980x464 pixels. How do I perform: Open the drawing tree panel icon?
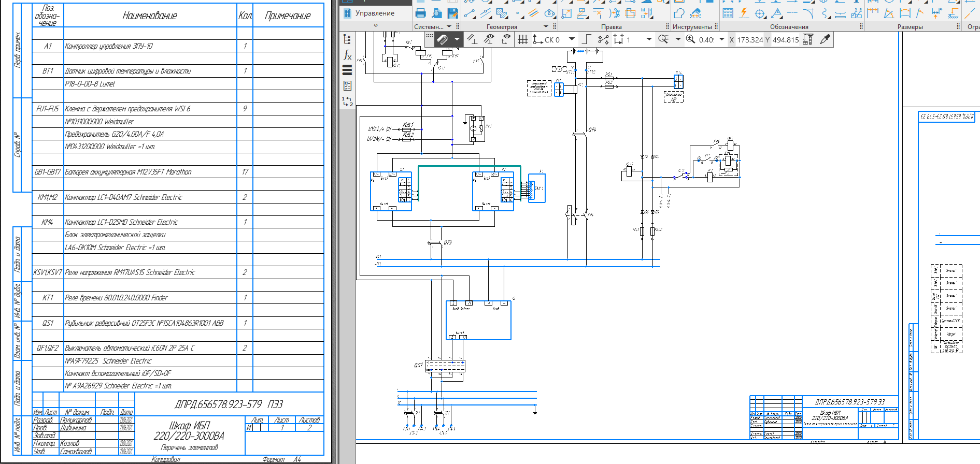[347, 39]
